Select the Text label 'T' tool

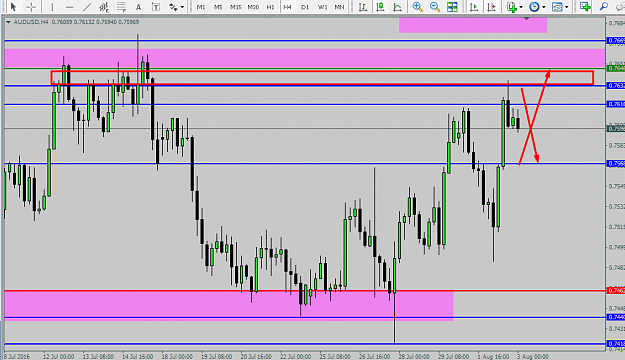(156, 7)
